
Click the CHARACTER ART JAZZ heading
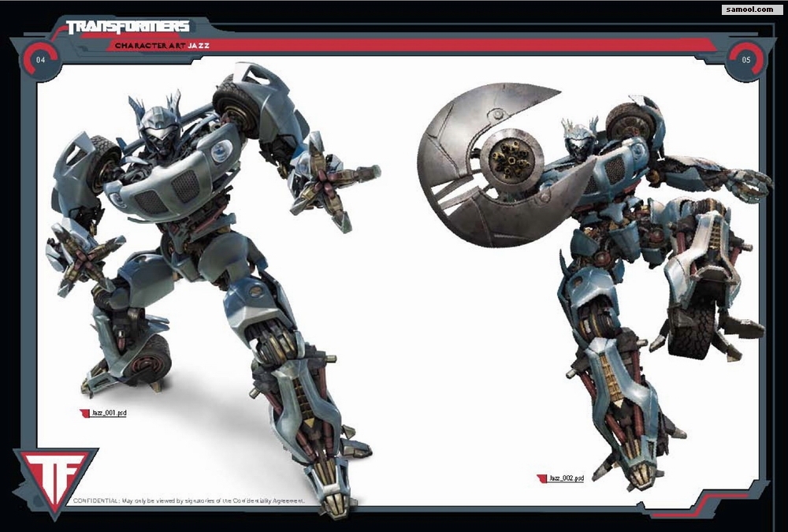pyautogui.click(x=162, y=45)
